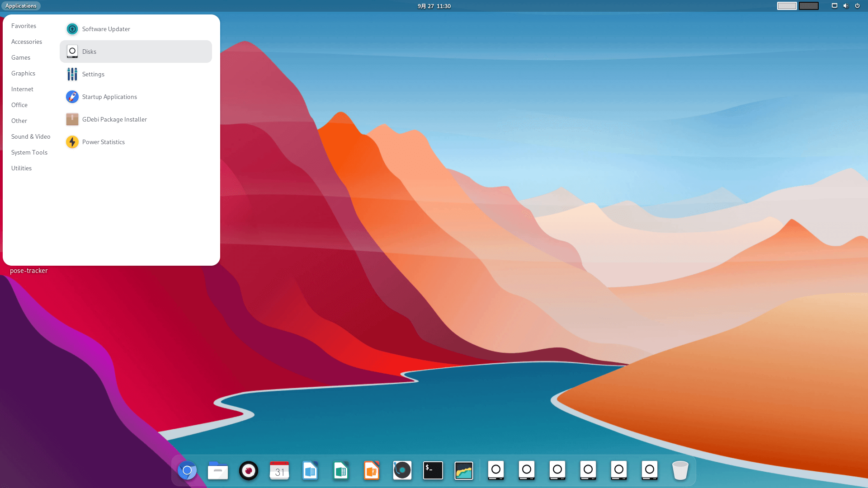Open the Utilities category
The width and height of the screenshot is (868, 488).
pos(21,168)
